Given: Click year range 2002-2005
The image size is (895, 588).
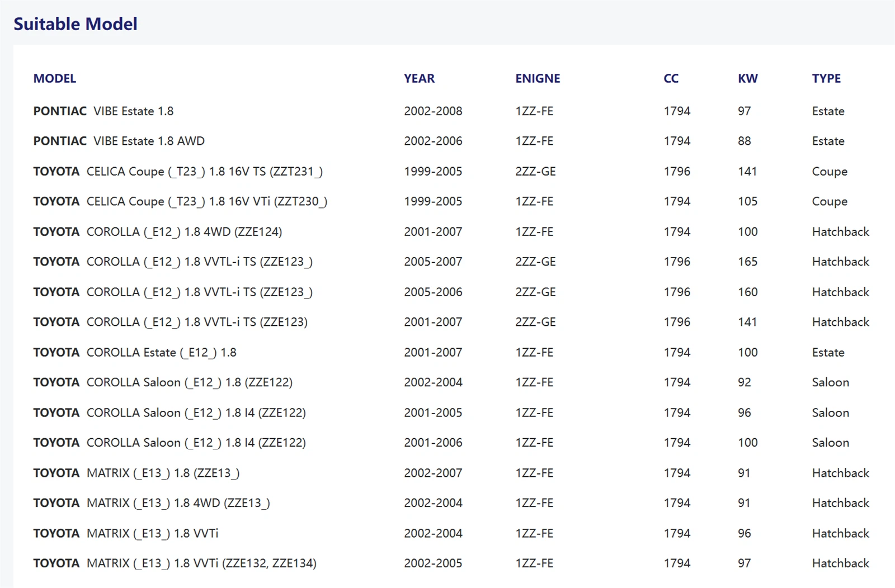Looking at the screenshot, I should coord(433,564).
